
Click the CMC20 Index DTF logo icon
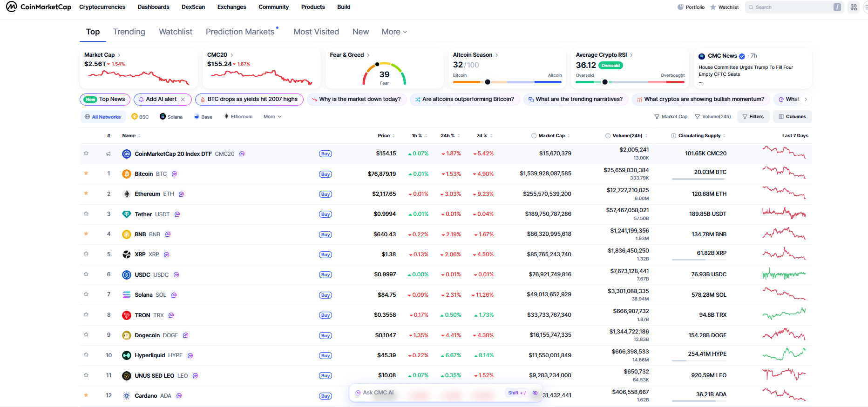127,154
